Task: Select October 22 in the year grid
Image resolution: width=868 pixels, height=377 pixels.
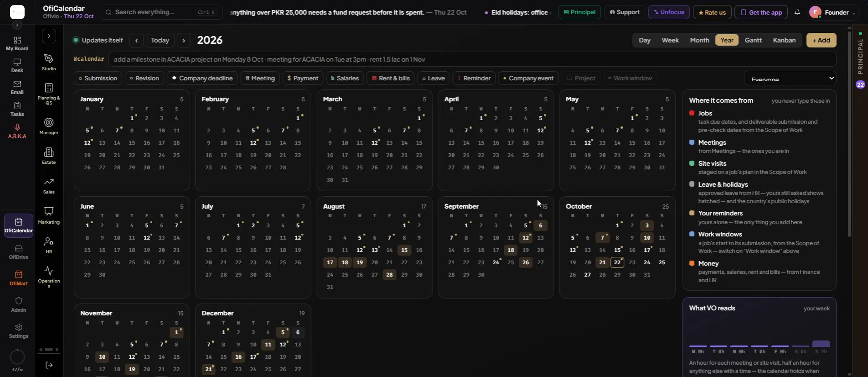Action: (617, 262)
